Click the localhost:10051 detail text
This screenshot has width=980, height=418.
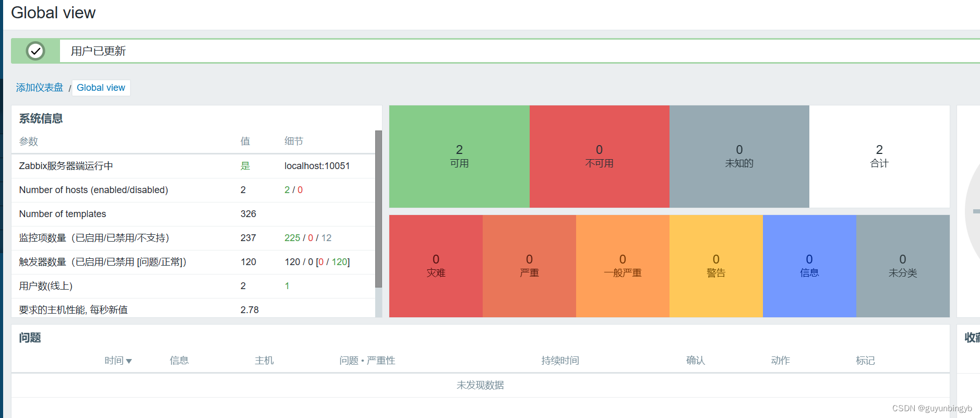click(x=317, y=166)
